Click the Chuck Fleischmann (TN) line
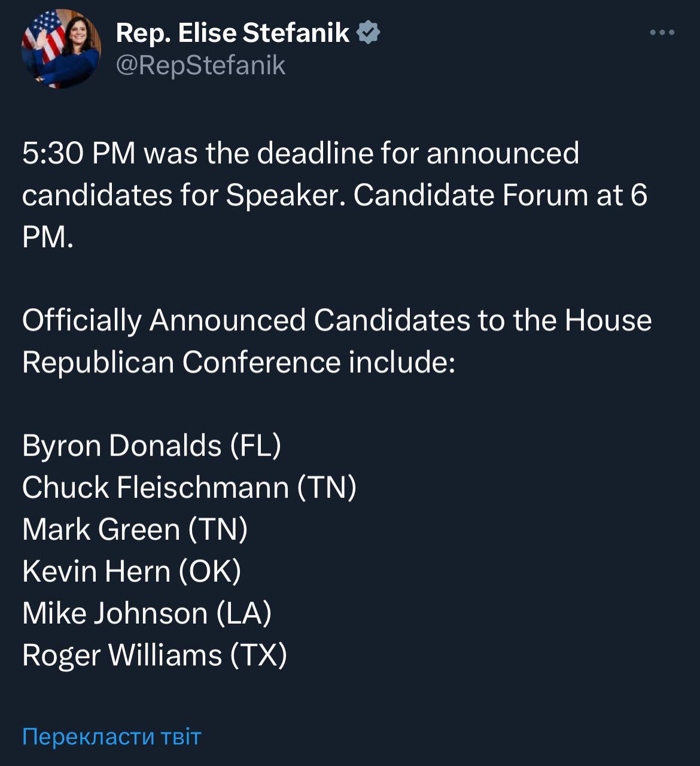This screenshot has height=766, width=700. click(189, 487)
